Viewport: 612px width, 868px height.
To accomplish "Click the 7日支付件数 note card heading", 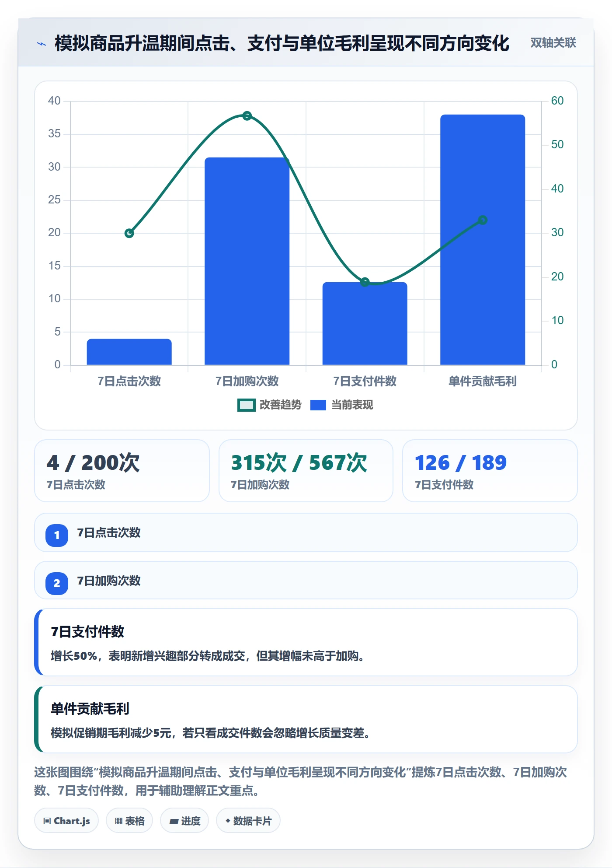I will [x=87, y=632].
